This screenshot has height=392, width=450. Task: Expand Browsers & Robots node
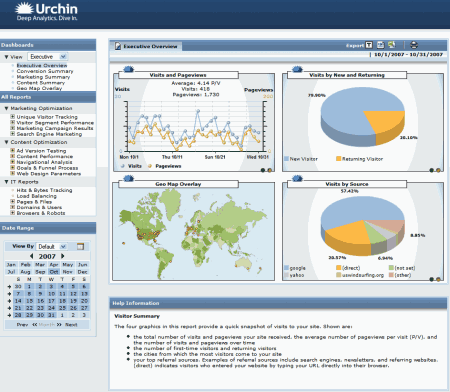(12, 213)
